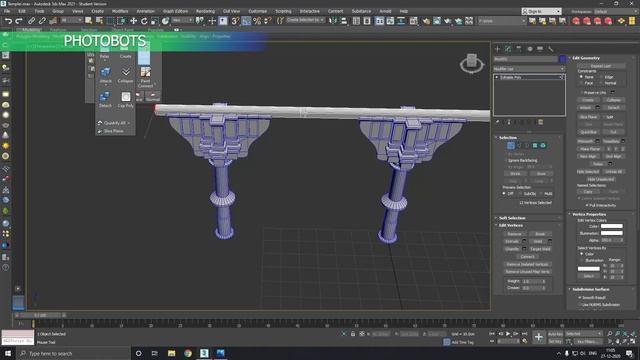Select Vertex sub-object level icon
Screen dimensions: 640x360
[x=511, y=145]
